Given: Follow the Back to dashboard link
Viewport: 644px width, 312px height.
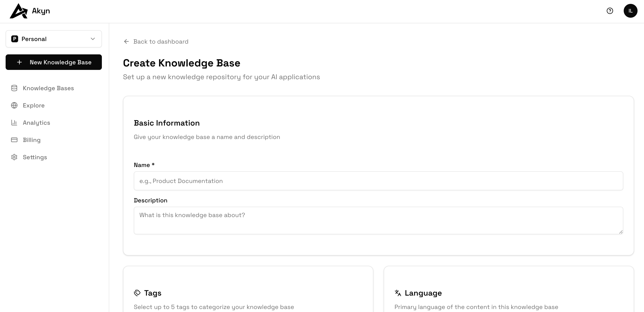Looking at the screenshot, I should 161,41.
